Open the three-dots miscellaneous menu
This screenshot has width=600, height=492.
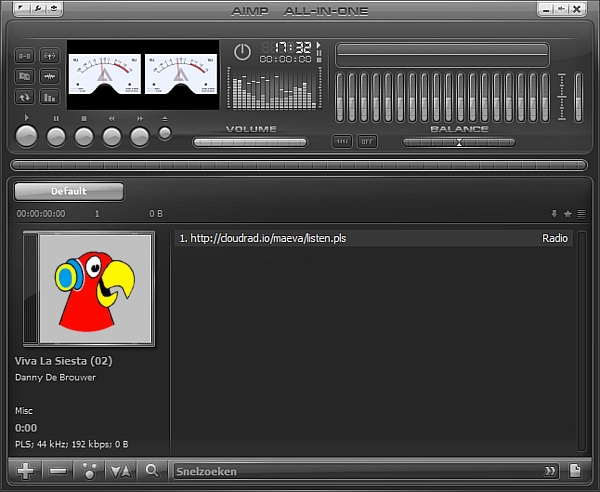90,471
